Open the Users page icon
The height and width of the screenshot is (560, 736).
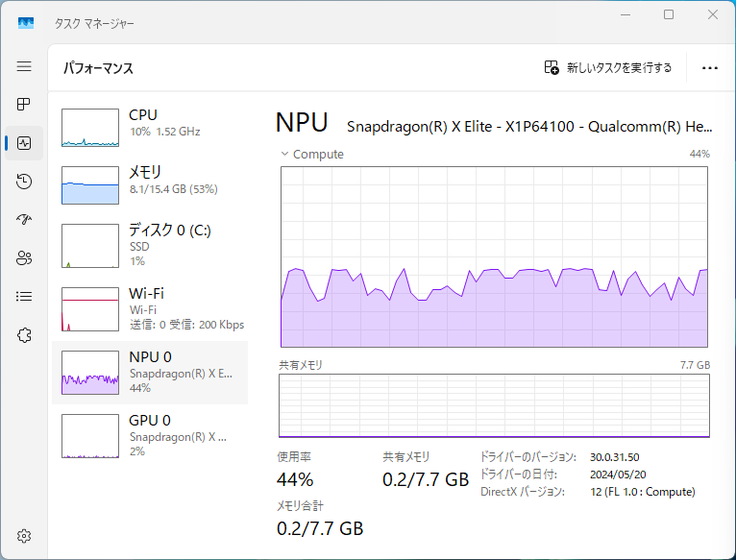point(24,257)
